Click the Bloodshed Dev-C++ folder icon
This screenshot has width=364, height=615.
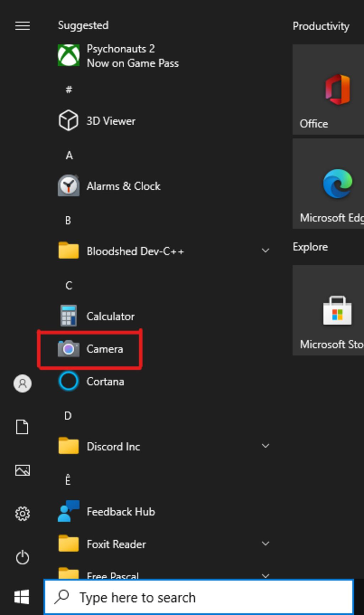(x=69, y=251)
